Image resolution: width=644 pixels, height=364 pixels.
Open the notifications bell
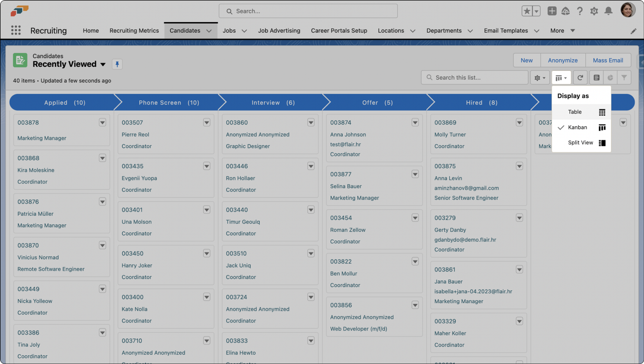608,11
